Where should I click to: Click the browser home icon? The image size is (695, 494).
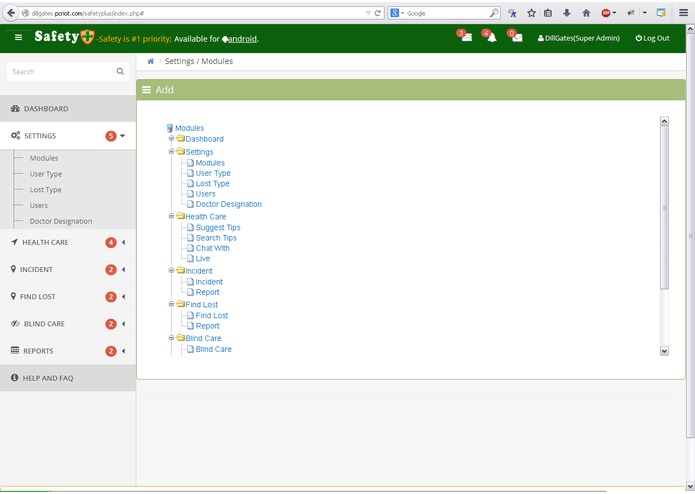pos(586,13)
